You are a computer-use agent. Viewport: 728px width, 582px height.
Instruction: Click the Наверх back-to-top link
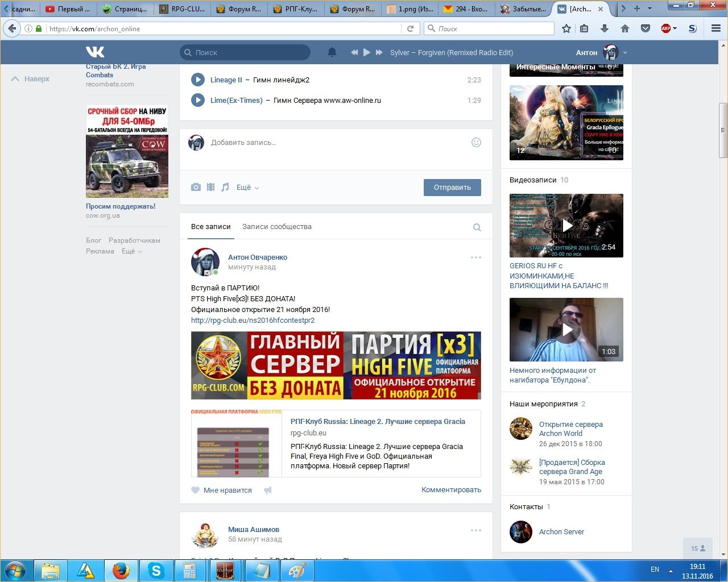point(31,79)
